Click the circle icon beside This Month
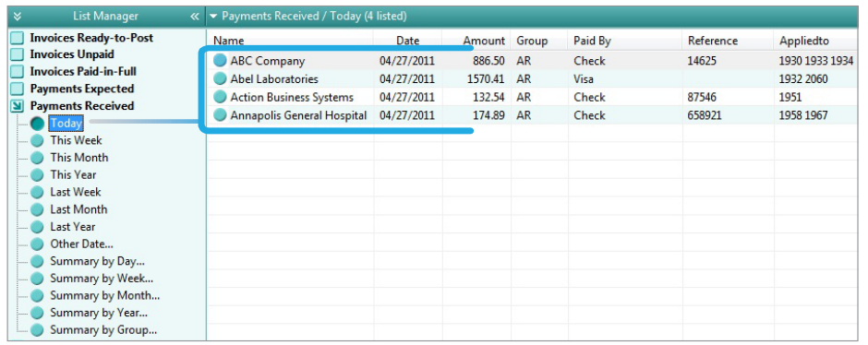The image size is (868, 345). point(37,158)
